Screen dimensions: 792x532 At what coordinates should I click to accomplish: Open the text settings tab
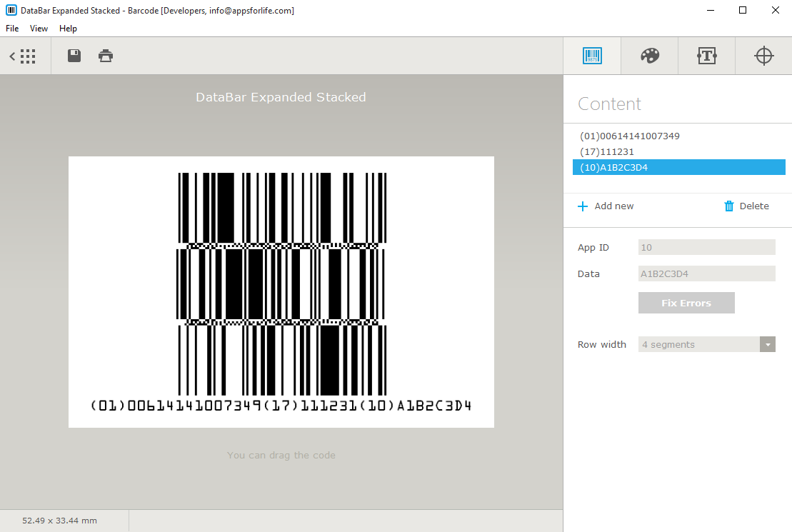click(x=706, y=56)
